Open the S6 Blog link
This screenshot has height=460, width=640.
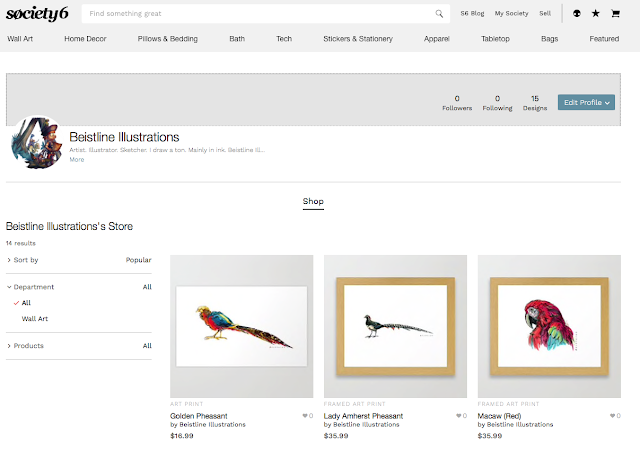click(x=473, y=14)
